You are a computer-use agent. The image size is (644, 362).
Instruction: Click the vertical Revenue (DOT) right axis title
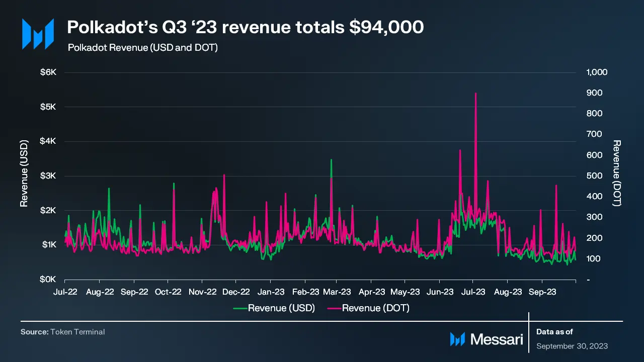617,173
